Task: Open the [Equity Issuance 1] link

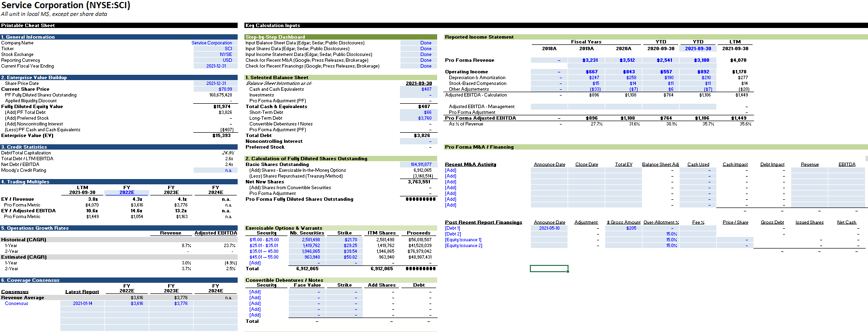Action: [x=463, y=240]
